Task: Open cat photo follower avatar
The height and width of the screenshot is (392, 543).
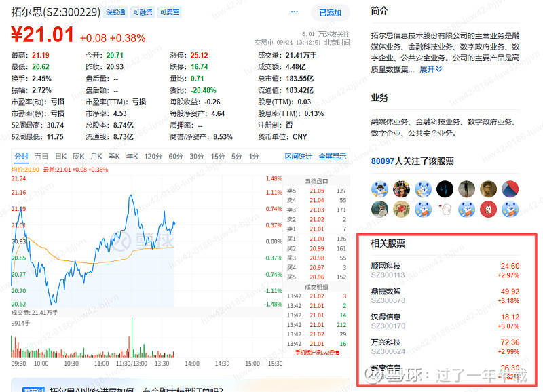Action: tap(379, 210)
